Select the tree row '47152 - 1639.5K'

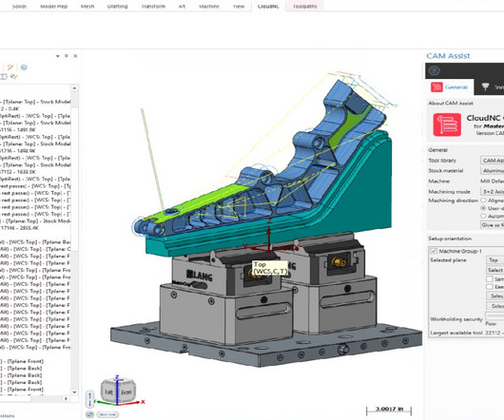click(x=18, y=172)
